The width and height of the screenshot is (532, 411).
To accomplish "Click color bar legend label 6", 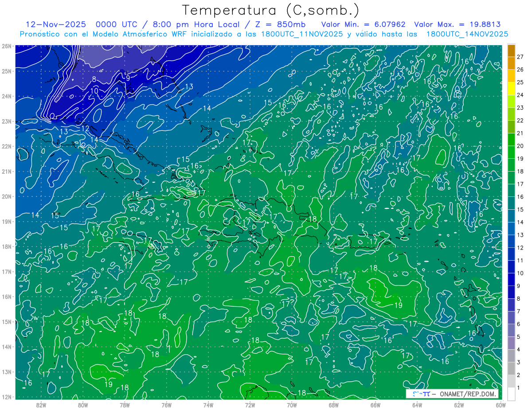I will click(x=519, y=325).
